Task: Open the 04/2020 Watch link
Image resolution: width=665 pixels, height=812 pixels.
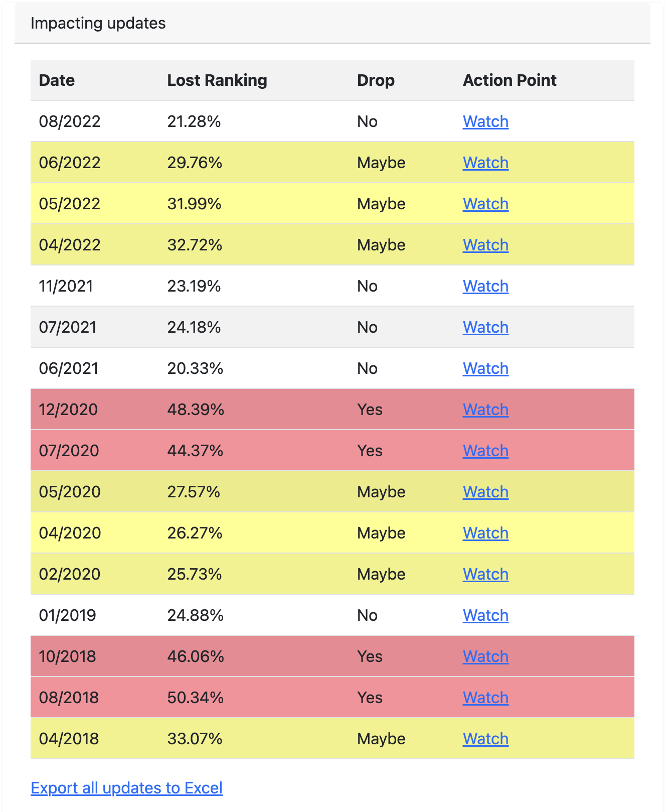Action: click(x=485, y=533)
